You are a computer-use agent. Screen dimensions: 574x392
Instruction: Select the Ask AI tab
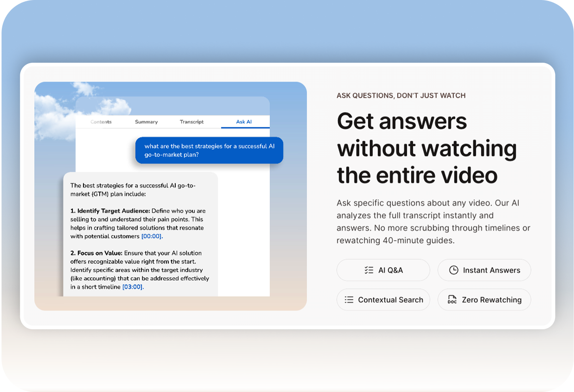[244, 122]
